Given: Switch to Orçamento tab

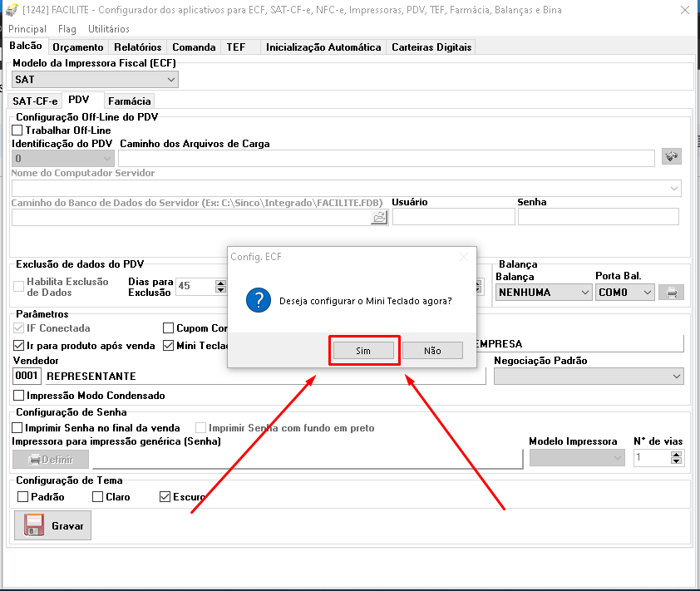Looking at the screenshot, I should coord(77,47).
